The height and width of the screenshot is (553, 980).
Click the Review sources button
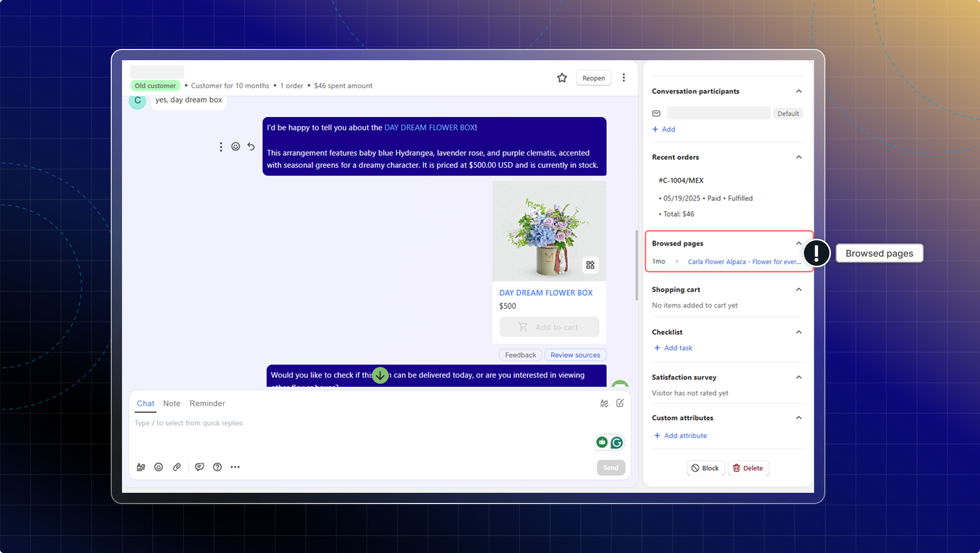(575, 355)
